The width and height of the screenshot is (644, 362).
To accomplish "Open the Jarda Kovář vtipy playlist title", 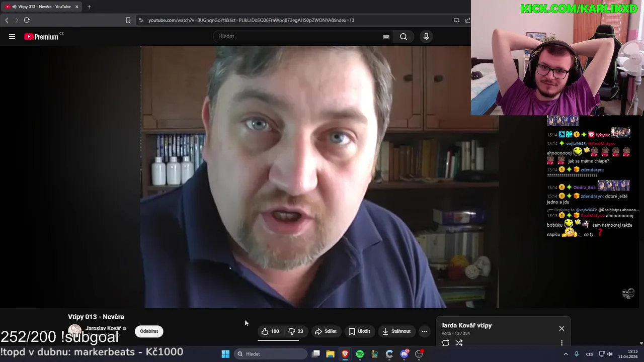I will coord(466,325).
